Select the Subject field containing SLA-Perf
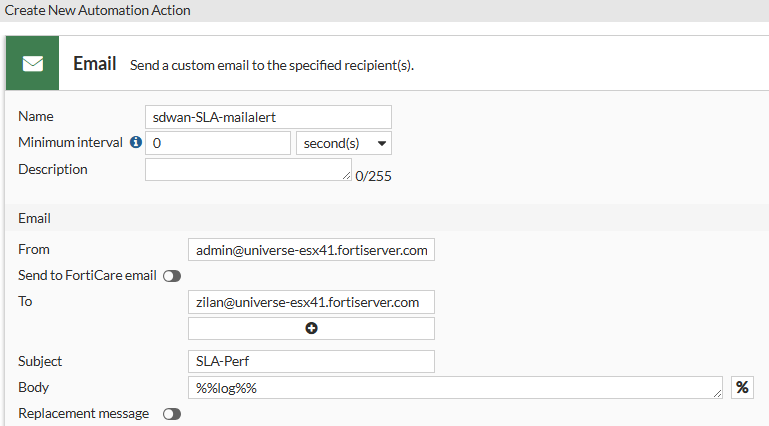This screenshot has height=426, width=769. 311,361
